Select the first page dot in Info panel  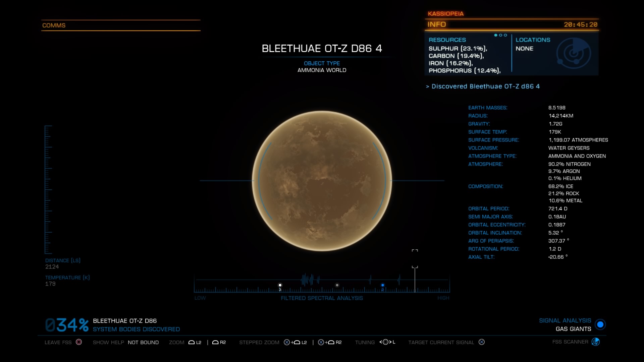tap(496, 35)
